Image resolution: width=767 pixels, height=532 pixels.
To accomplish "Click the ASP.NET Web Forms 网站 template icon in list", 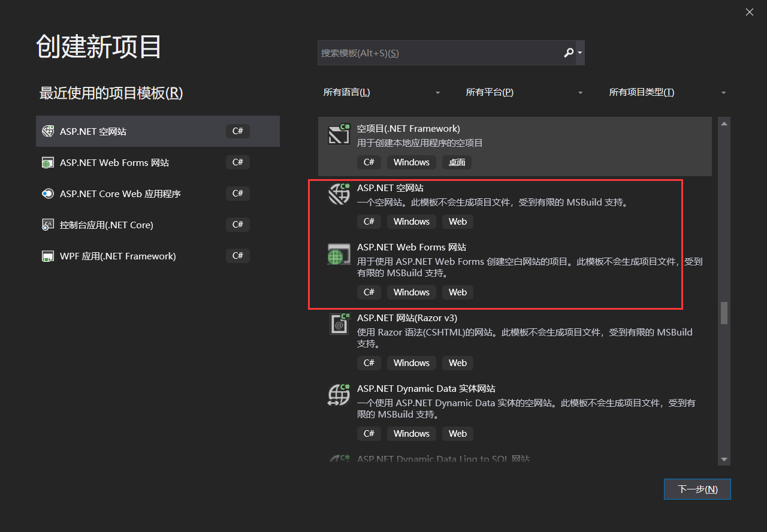I will click(339, 253).
